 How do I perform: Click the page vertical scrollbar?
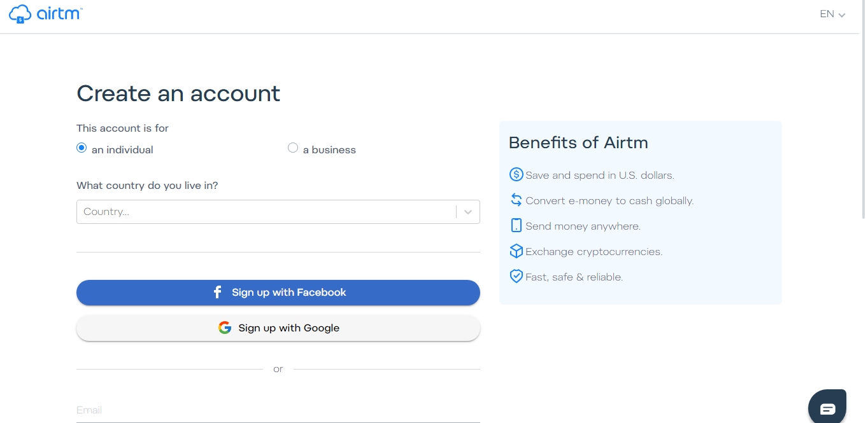click(864, 127)
